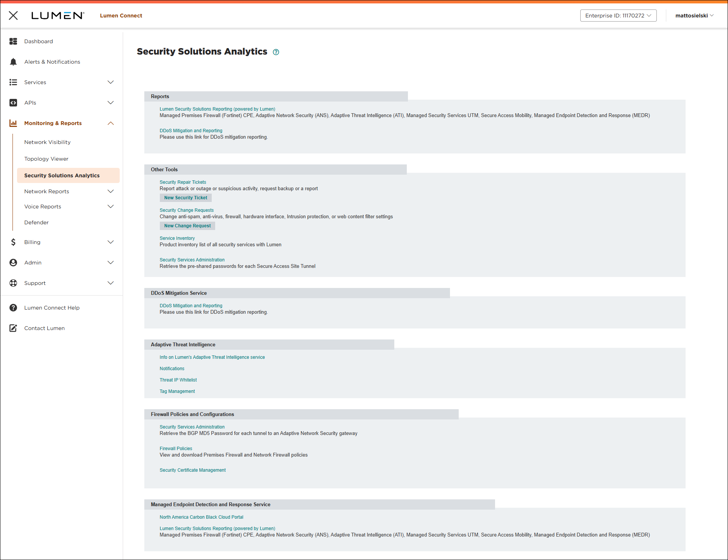
Task: Open the Enterprise ID dropdown
Action: [618, 16]
